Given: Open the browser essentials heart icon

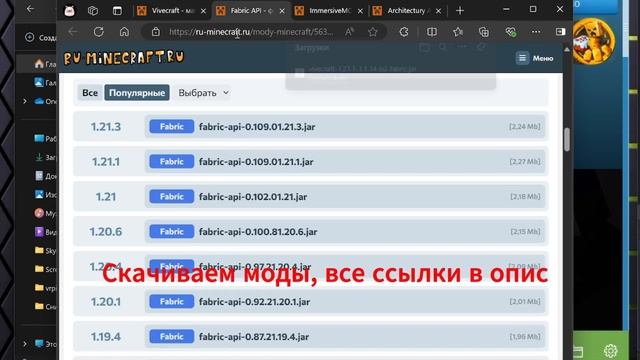Looking at the screenshot, I should 510,32.
